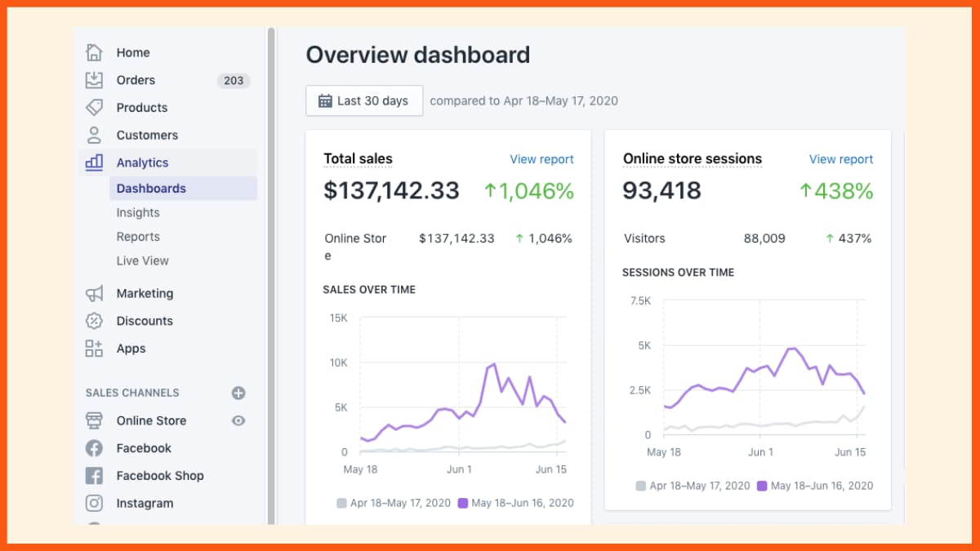Click the Marketing megaphone icon
Screen dimensions: 980x551
click(94, 293)
